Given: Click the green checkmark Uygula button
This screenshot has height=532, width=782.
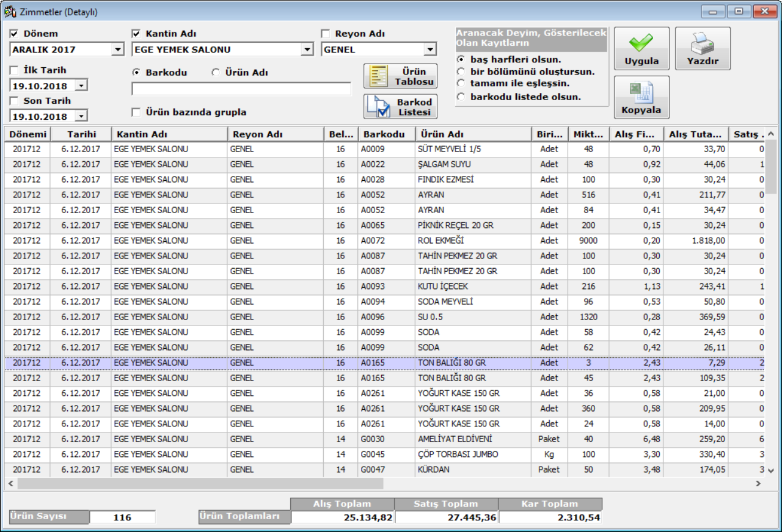Looking at the screenshot, I should [641, 48].
